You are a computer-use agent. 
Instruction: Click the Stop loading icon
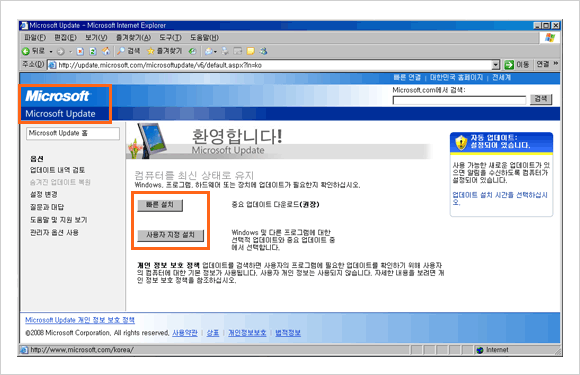coord(80,51)
